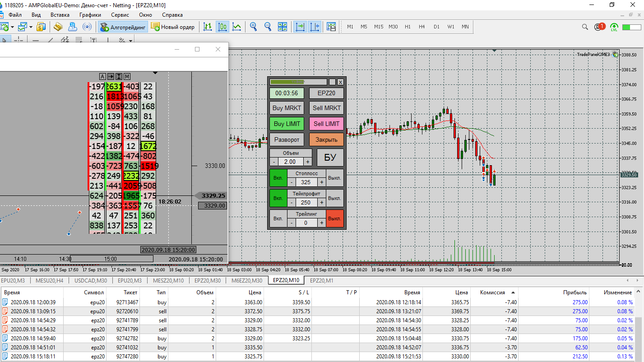644x362 pixels.
Task: Click the orange Закрыть button
Action: (327, 139)
